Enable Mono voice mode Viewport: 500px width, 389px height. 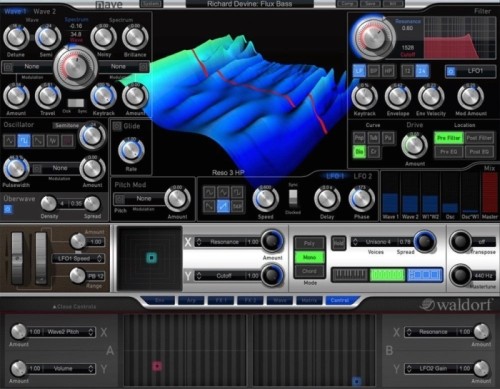pyautogui.click(x=309, y=257)
